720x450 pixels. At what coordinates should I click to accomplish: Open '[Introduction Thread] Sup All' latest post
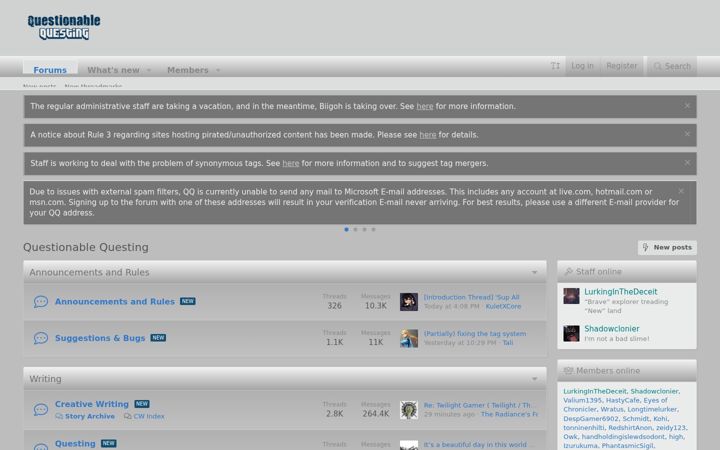point(471,297)
